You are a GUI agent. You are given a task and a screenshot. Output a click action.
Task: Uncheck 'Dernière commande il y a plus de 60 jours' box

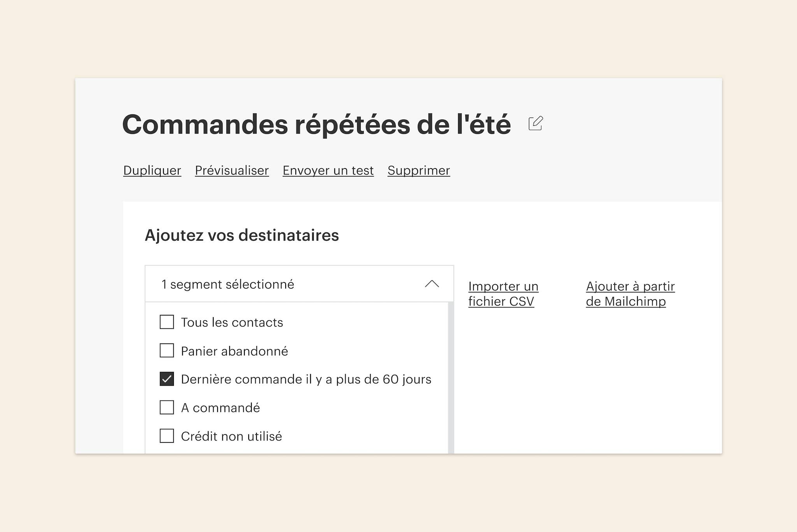(167, 379)
